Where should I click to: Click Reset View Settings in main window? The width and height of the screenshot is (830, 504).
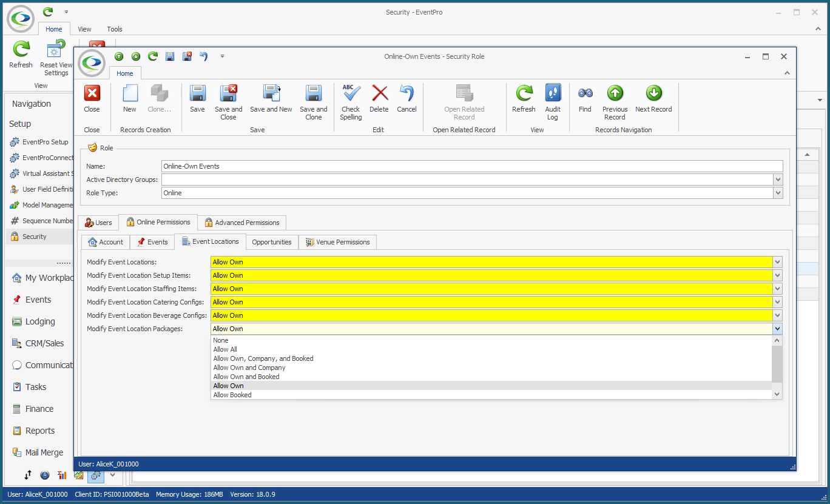click(x=56, y=58)
